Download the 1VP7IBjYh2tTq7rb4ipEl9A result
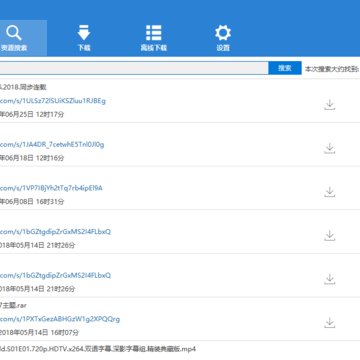 coord(329,192)
